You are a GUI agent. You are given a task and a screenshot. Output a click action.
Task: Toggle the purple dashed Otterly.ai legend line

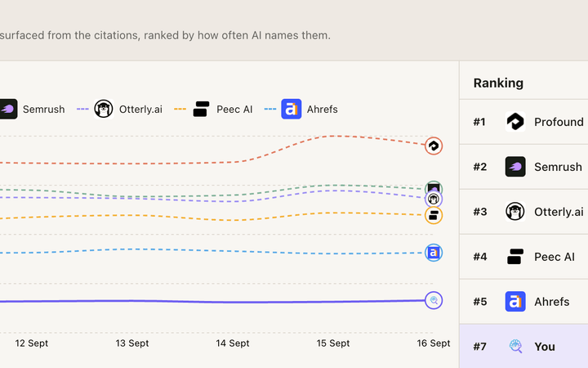82,110
